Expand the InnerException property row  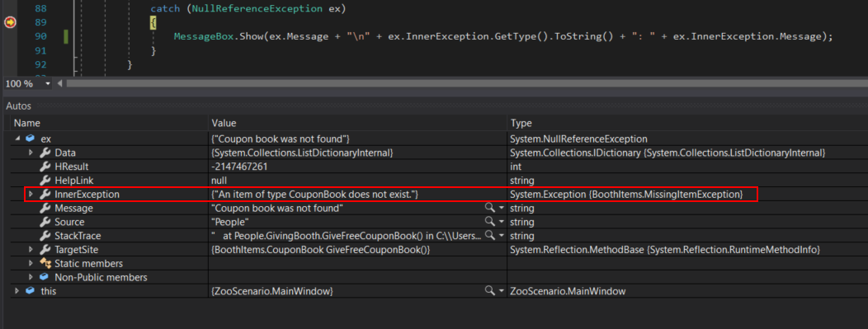31,194
